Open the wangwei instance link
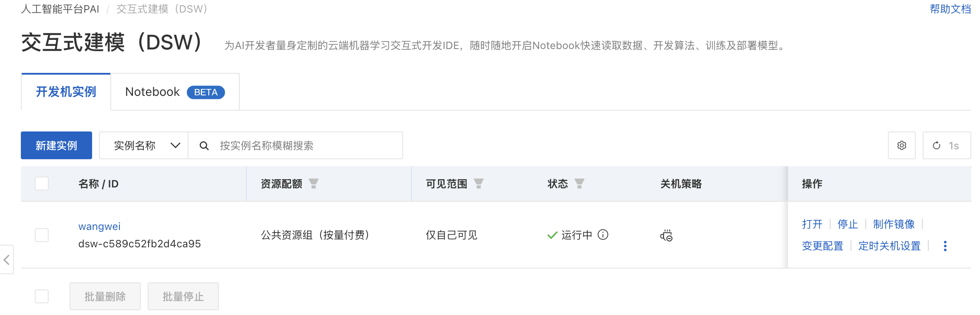 coord(99,226)
